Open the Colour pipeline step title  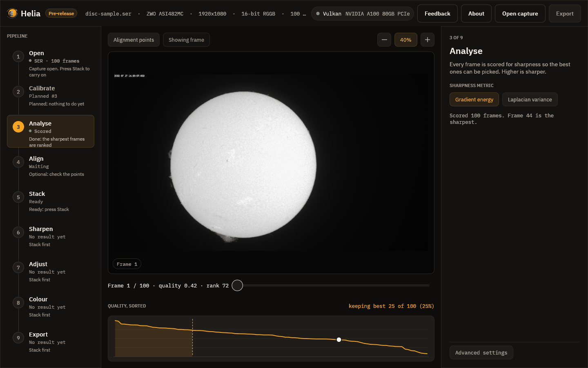pyautogui.click(x=38, y=299)
